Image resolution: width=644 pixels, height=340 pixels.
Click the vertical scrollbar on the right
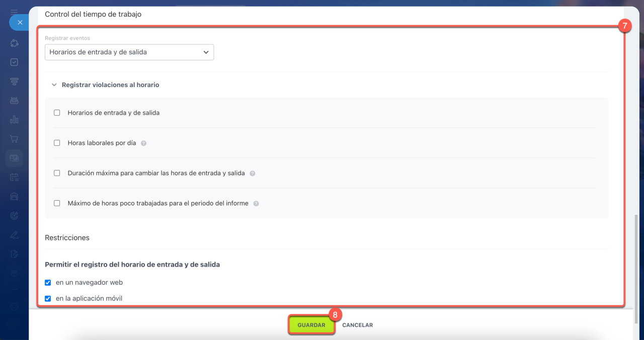pos(636,267)
